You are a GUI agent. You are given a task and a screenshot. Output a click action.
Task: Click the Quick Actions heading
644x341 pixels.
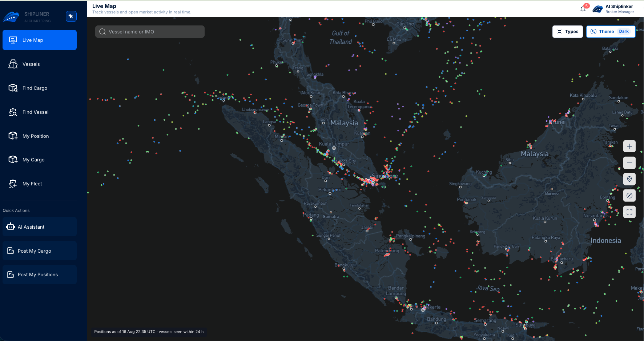pos(16,210)
